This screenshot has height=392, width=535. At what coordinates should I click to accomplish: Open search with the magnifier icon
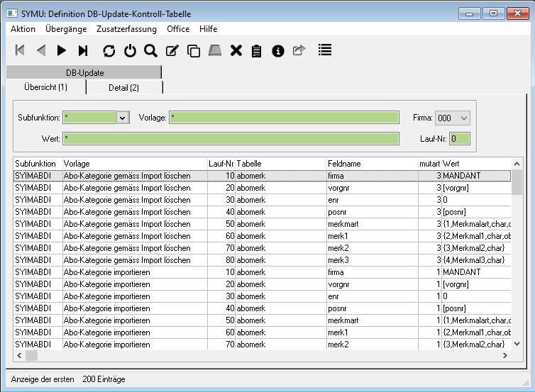pos(150,50)
